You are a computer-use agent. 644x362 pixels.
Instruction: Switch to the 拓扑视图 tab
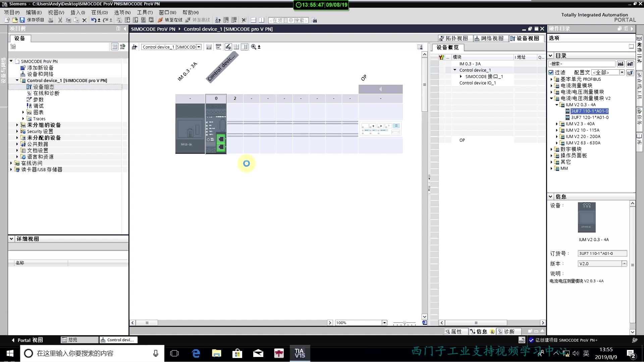pos(455,39)
